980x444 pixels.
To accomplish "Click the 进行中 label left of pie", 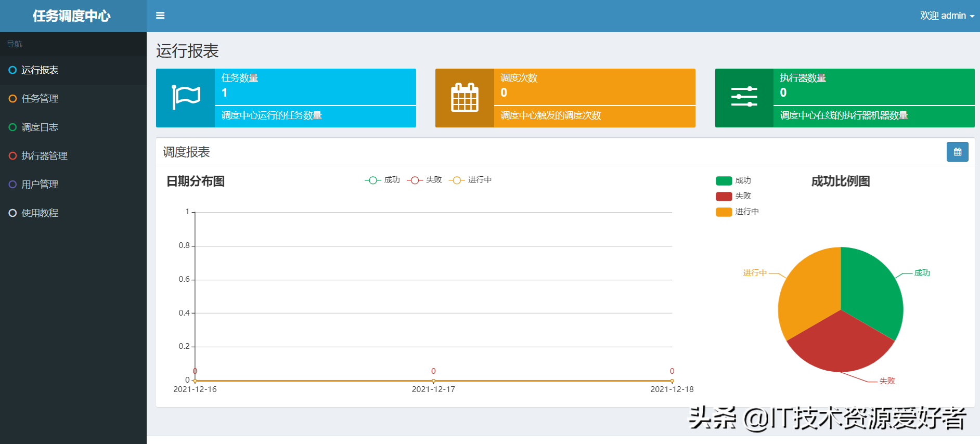I will (x=755, y=273).
